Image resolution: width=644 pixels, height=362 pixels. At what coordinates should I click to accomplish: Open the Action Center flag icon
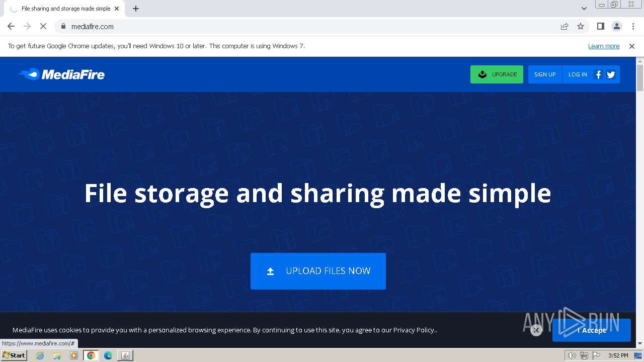click(596, 355)
